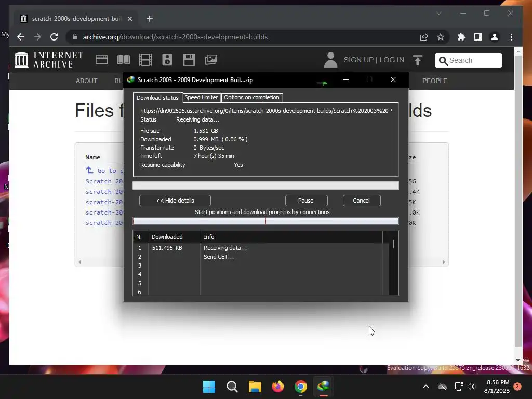Open Internet Archive home logo
532x399 pixels.
(49, 60)
